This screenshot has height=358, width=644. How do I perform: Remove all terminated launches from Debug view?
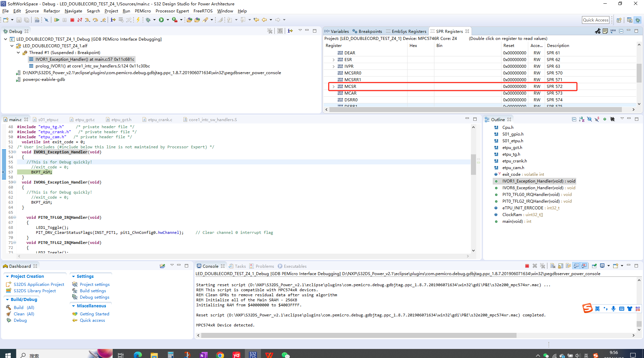coord(270,31)
